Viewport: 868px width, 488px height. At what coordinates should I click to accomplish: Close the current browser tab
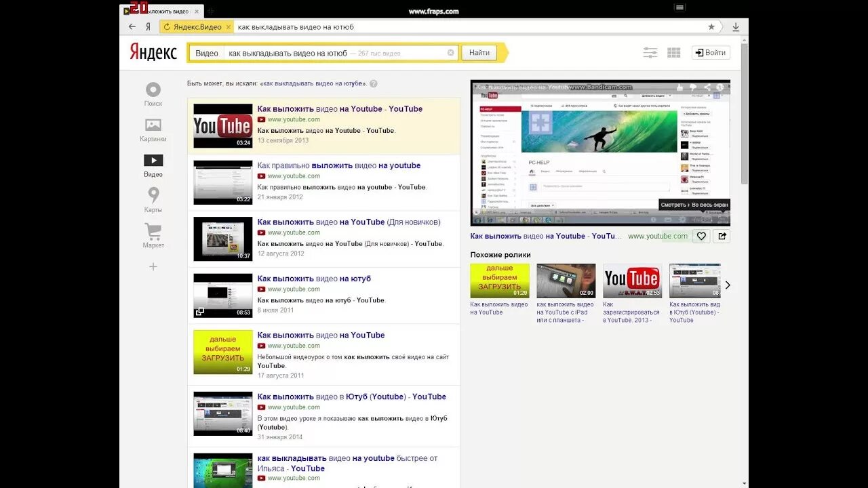click(x=197, y=11)
